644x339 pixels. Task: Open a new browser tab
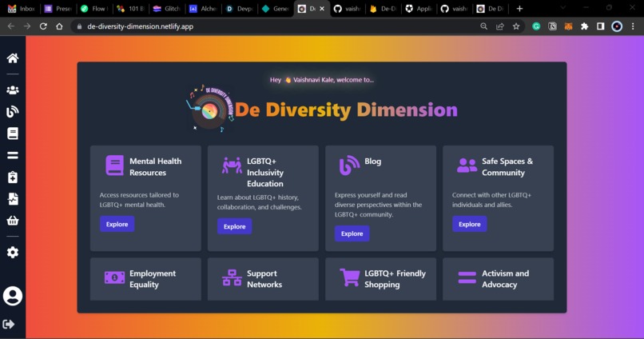519,9
